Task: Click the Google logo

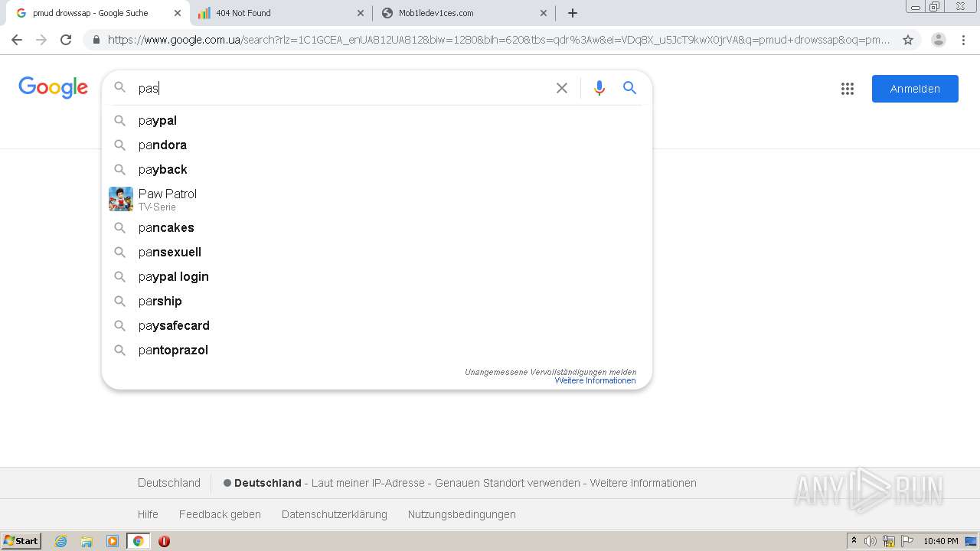Action: (53, 88)
